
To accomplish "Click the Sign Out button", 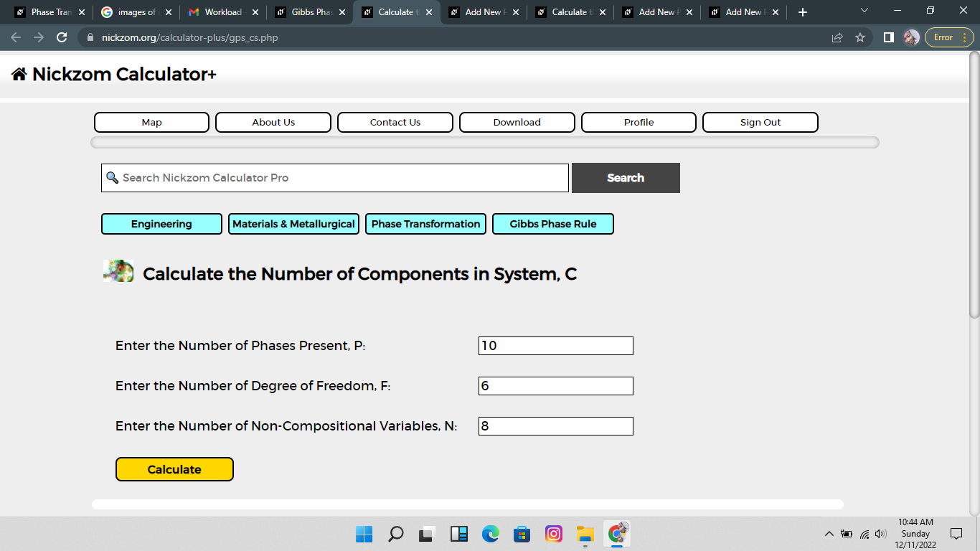I will click(760, 122).
